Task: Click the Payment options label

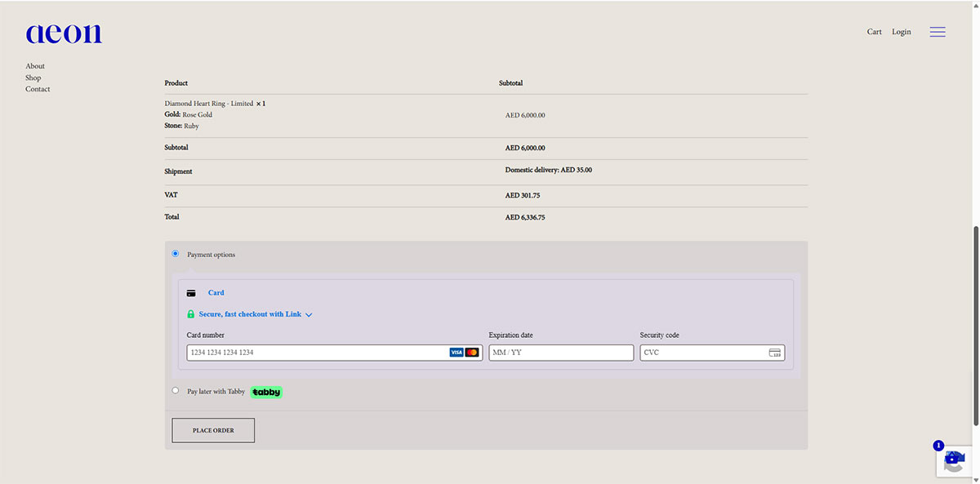Action: (x=211, y=255)
